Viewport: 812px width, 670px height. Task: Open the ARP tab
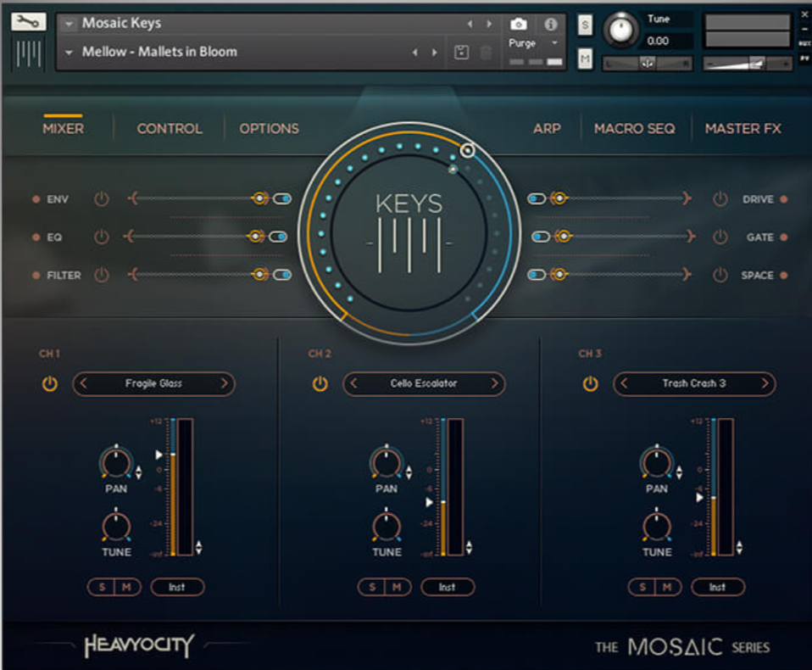point(547,129)
